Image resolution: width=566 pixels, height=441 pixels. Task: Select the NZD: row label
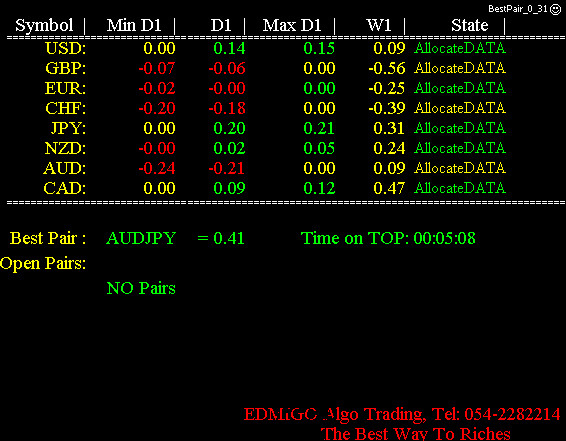(65, 148)
